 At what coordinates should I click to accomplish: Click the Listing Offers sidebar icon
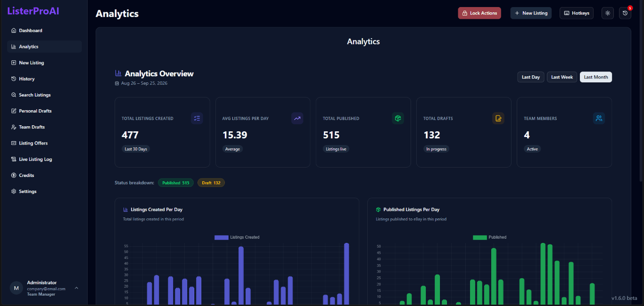pyautogui.click(x=14, y=143)
